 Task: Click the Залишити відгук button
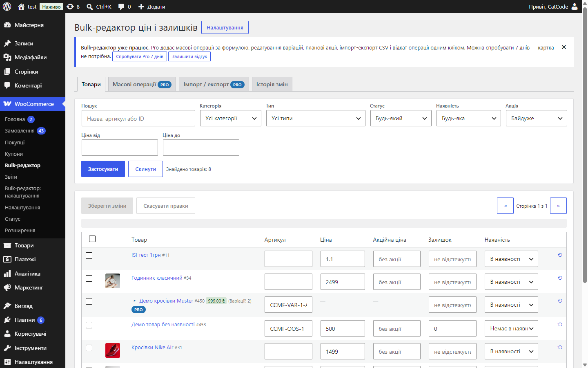click(189, 56)
